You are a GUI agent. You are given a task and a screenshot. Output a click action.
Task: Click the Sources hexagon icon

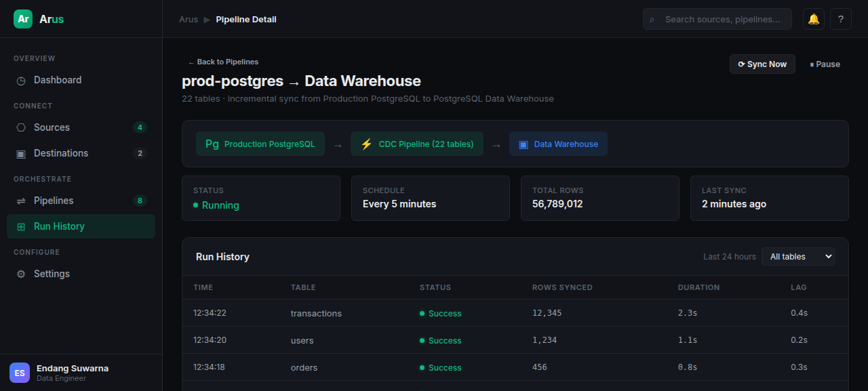pyautogui.click(x=21, y=127)
